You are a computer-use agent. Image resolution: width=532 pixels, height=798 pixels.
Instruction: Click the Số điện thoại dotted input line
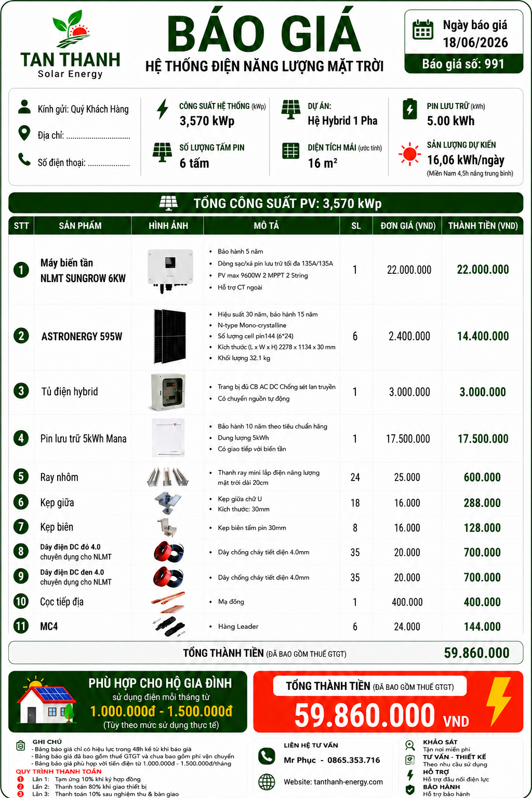click(x=109, y=165)
